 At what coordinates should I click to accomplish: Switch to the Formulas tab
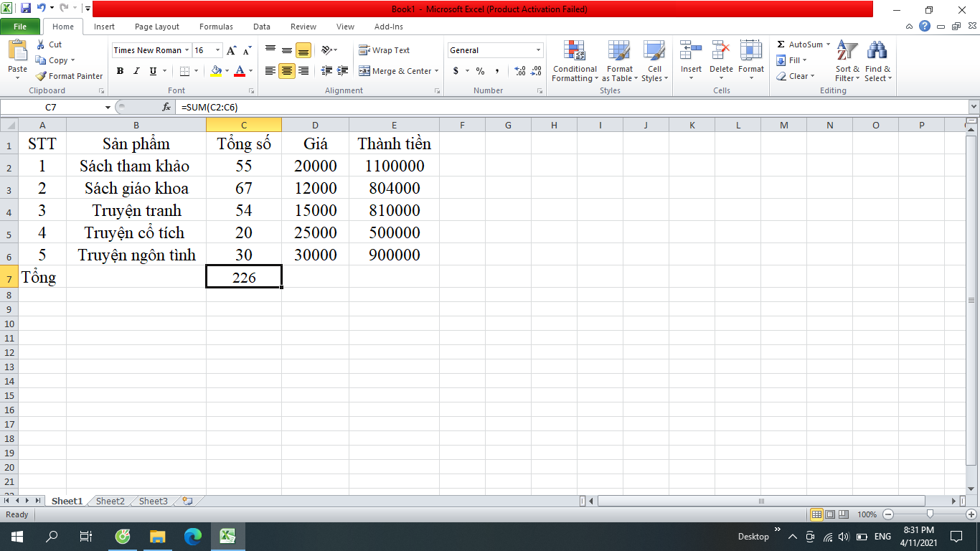(x=216, y=27)
